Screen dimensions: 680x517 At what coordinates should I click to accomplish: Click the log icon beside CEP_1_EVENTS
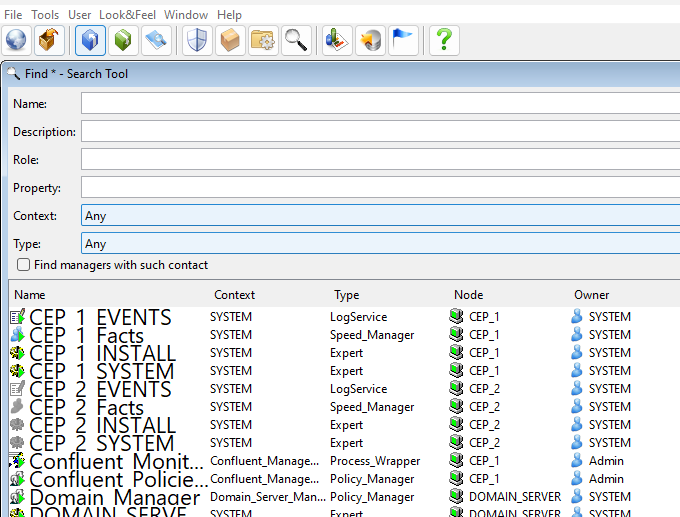click(17, 317)
